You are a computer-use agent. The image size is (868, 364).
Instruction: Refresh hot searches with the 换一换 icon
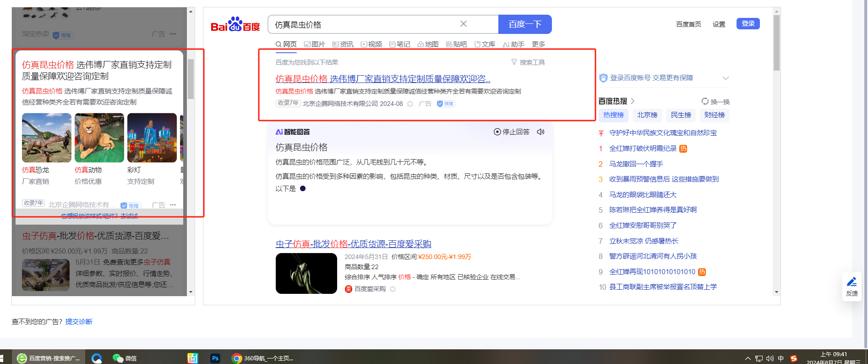(705, 101)
